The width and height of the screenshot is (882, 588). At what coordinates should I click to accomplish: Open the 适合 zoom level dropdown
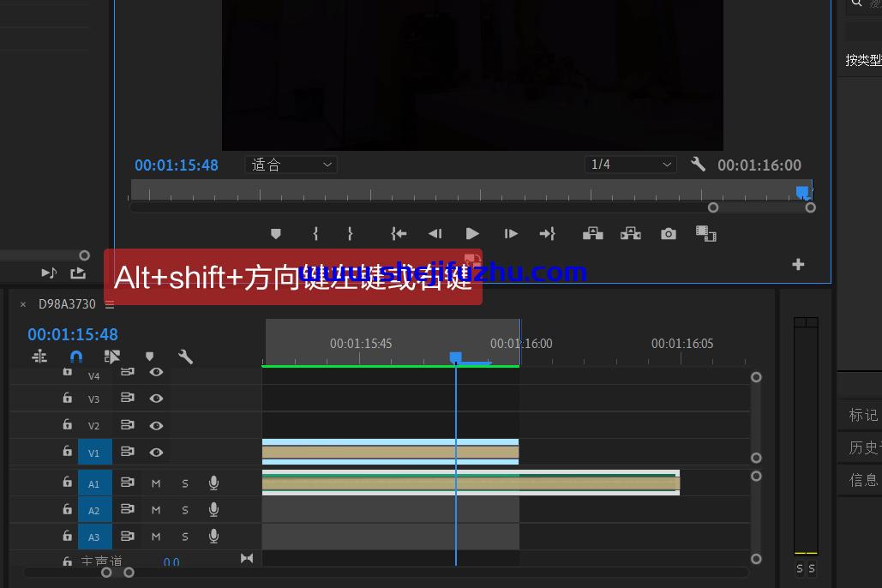[x=291, y=165]
